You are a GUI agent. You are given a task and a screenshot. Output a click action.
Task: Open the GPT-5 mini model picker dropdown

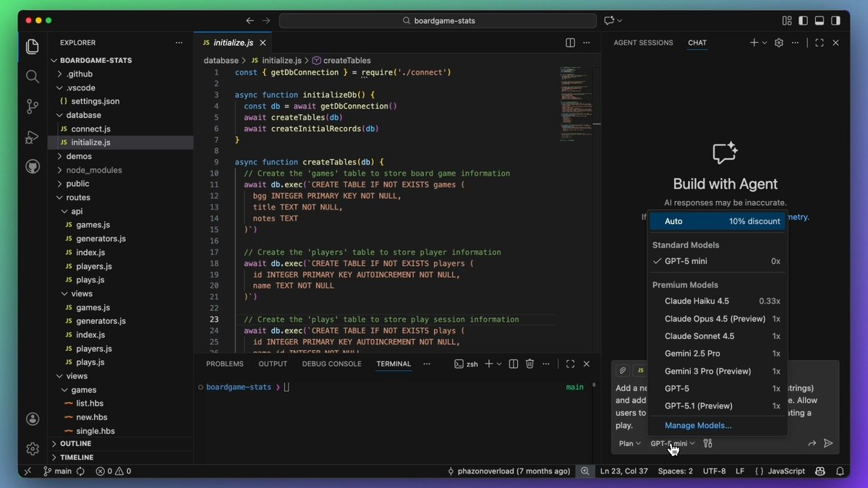[x=672, y=443]
